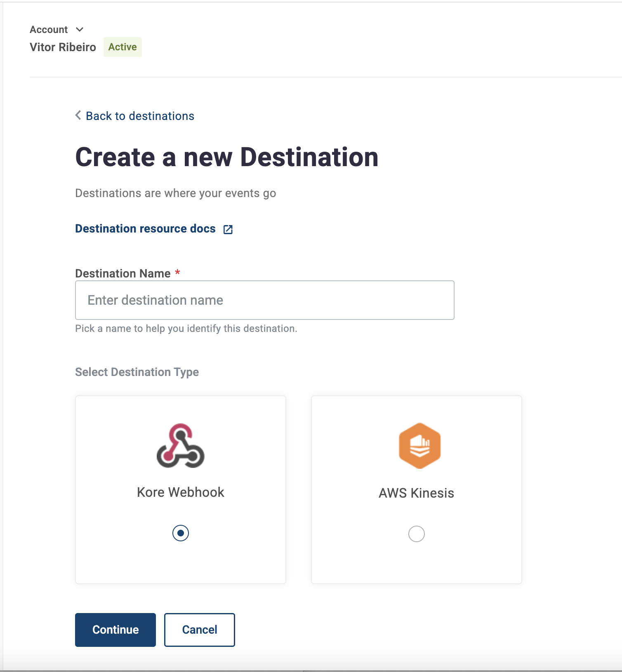The width and height of the screenshot is (622, 672).
Task: Click the Create a new Destination heading
Action: click(x=226, y=157)
